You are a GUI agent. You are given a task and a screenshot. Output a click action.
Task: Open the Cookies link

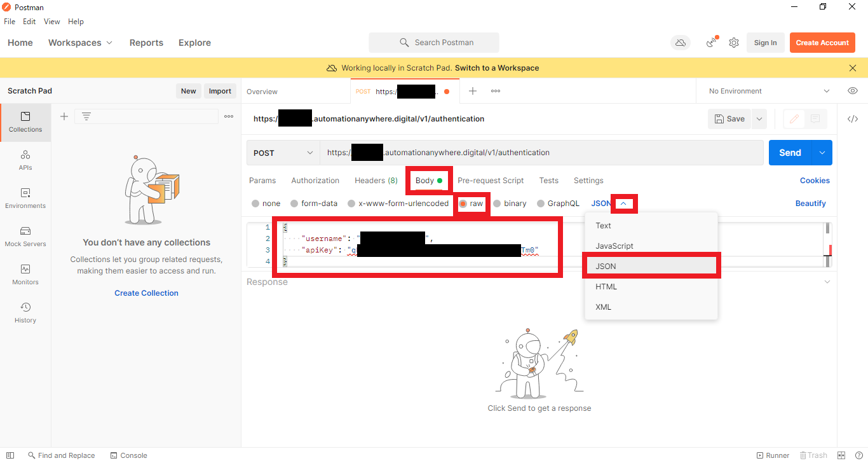tap(815, 181)
